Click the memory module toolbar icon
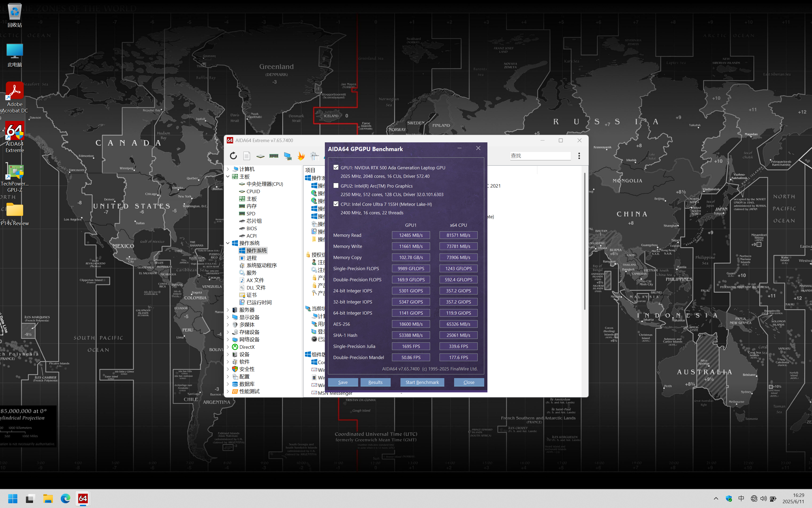 [274, 156]
